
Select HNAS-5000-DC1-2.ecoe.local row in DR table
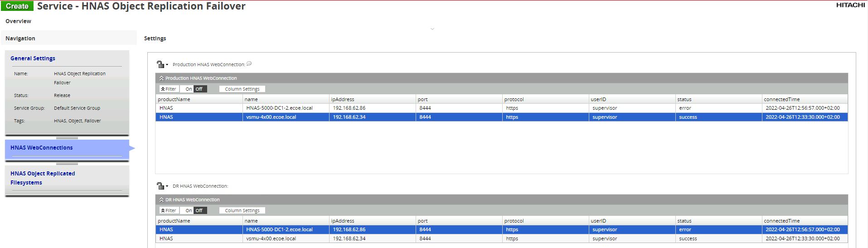[501, 229]
